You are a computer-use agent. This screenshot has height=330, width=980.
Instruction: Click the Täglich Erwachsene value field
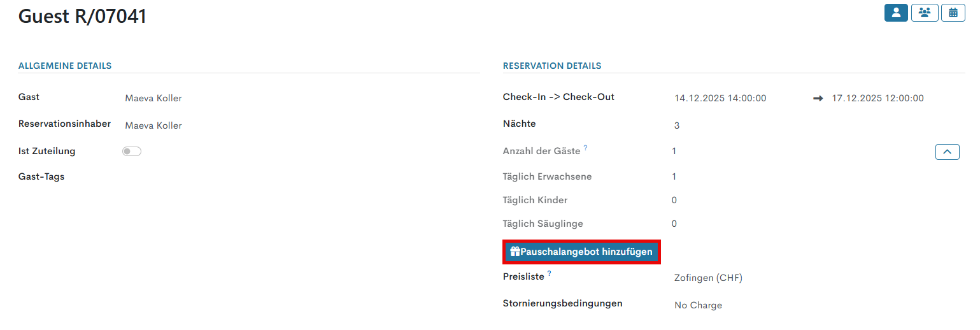pos(674,176)
